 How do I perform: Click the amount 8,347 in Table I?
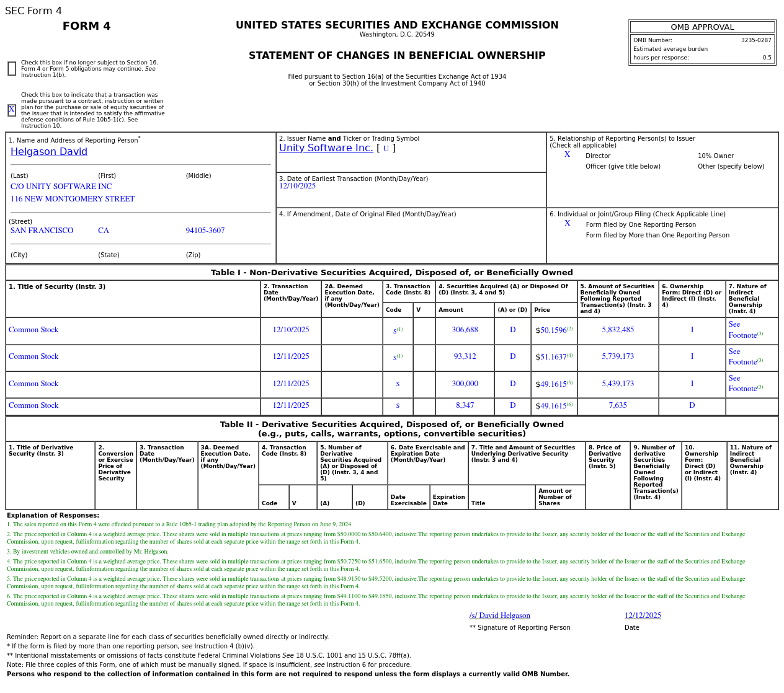(465, 405)
